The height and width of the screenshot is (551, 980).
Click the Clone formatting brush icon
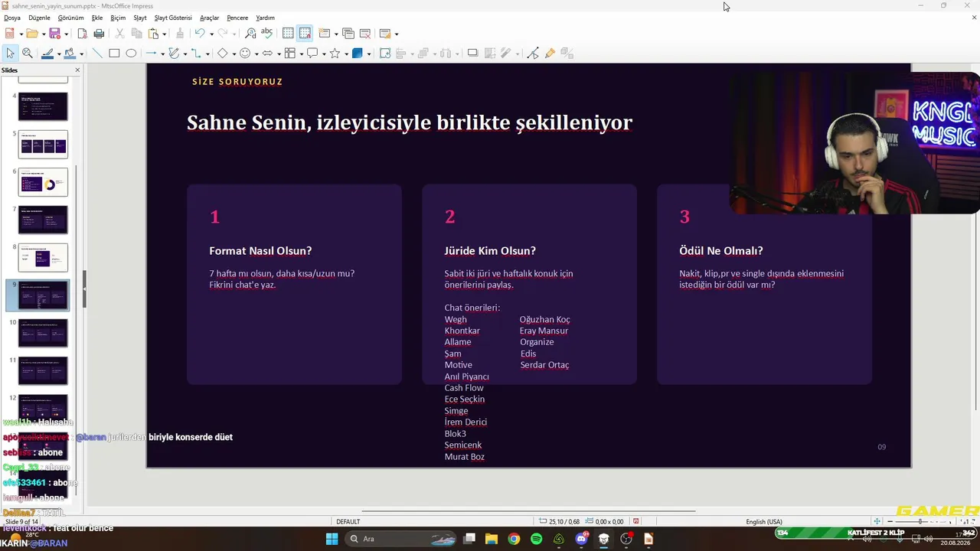click(x=180, y=34)
